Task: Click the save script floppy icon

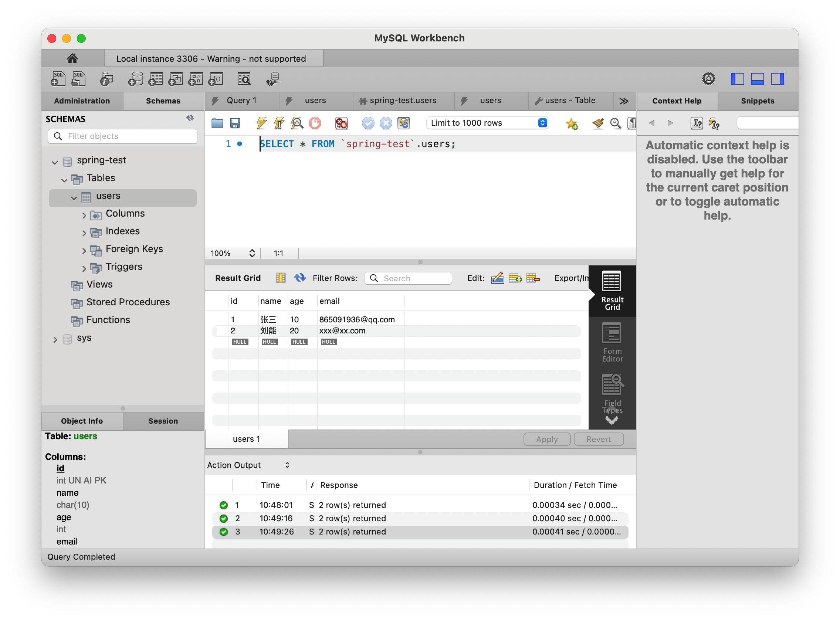Action: 235,123
